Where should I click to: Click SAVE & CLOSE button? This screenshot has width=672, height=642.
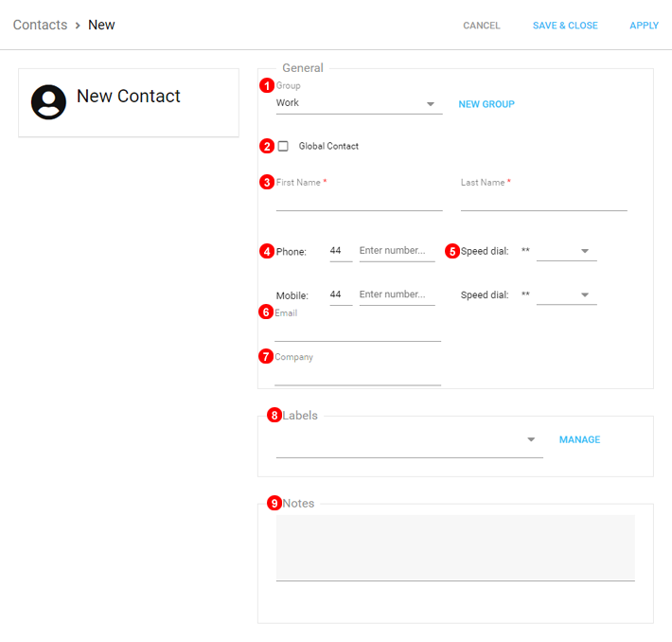(x=565, y=26)
